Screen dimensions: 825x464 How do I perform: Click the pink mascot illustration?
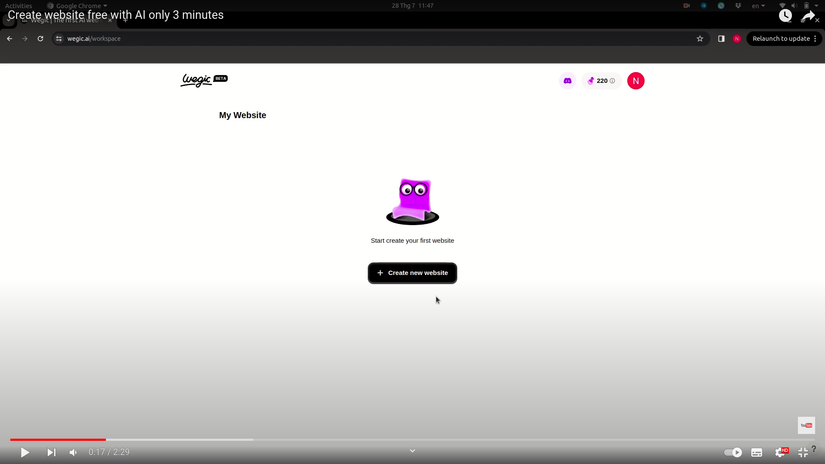click(x=412, y=201)
